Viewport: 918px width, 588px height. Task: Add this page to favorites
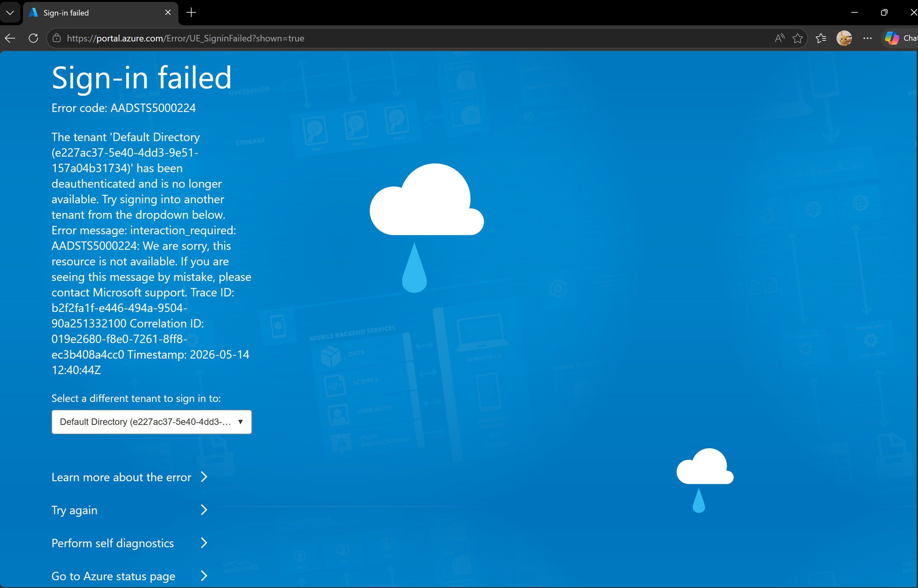tap(797, 38)
